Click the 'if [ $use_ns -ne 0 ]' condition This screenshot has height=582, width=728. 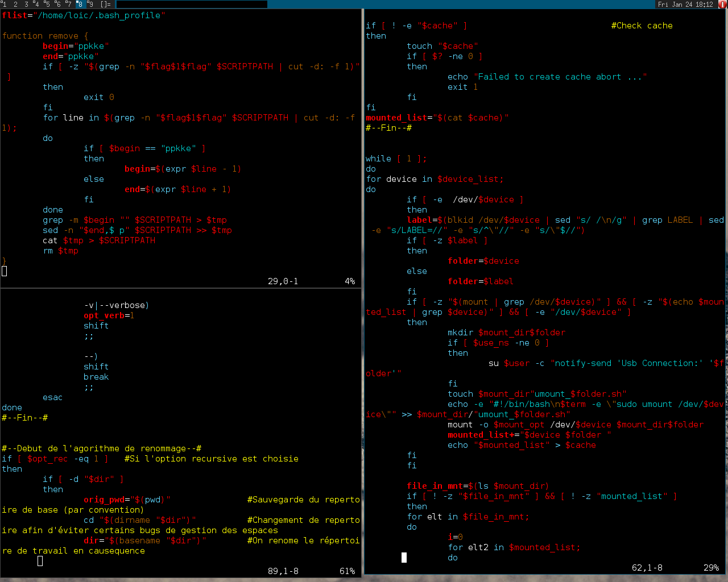(499, 343)
